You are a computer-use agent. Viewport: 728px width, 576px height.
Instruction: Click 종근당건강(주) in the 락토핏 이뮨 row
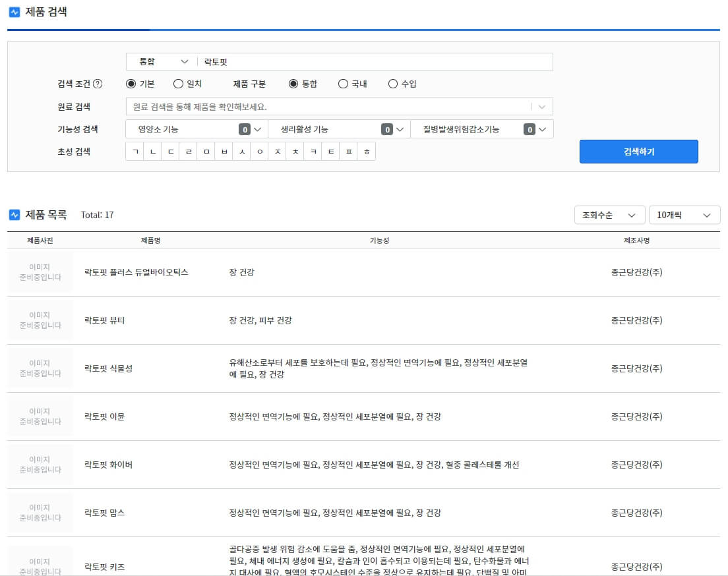coord(636,417)
